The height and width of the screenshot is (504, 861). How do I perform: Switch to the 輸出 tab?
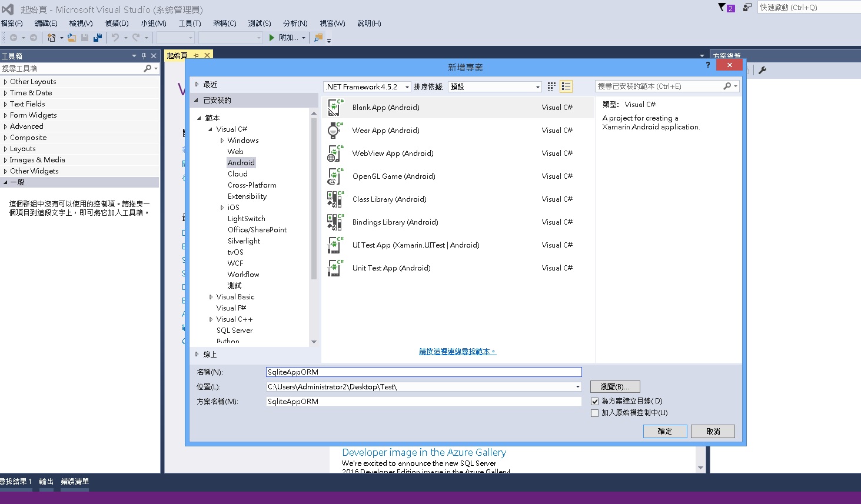46,482
